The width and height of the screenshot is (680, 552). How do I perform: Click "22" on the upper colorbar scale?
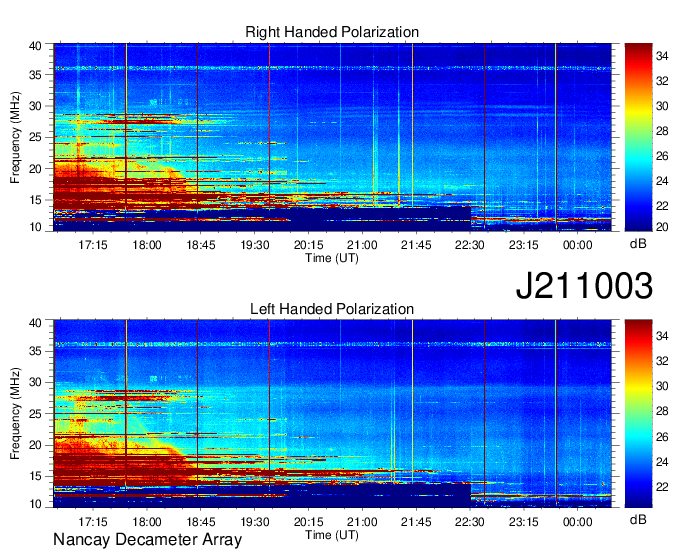(x=662, y=206)
